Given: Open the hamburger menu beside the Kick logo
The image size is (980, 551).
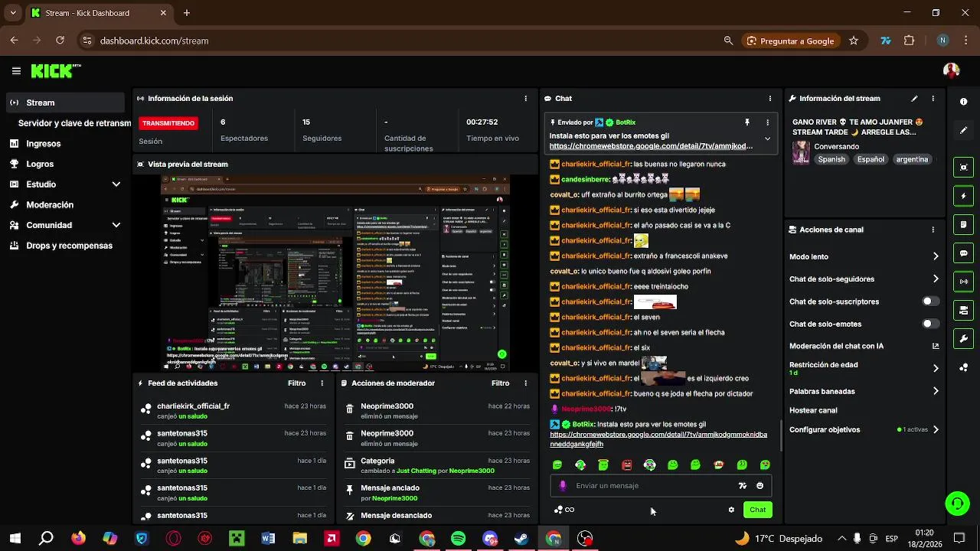Looking at the screenshot, I should (16, 71).
